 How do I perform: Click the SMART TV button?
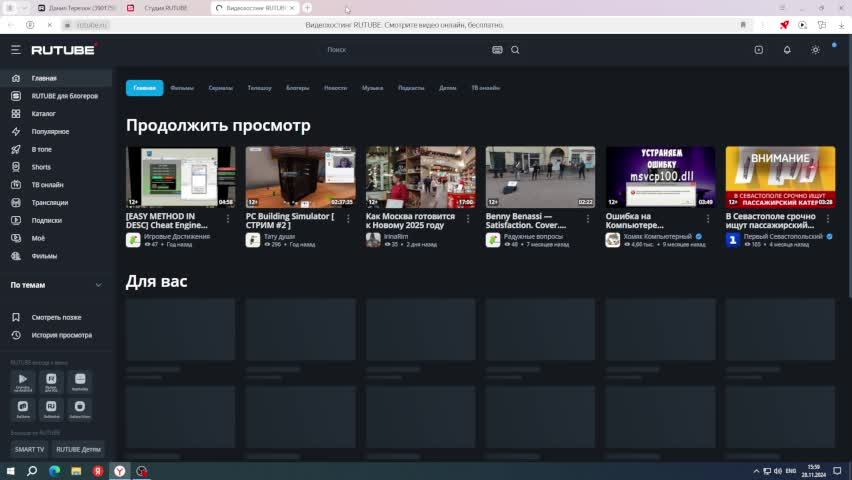[x=29, y=450]
